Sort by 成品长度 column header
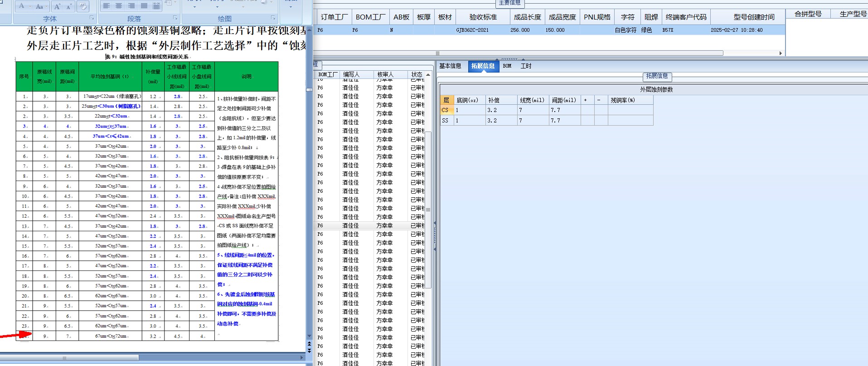 (x=528, y=17)
